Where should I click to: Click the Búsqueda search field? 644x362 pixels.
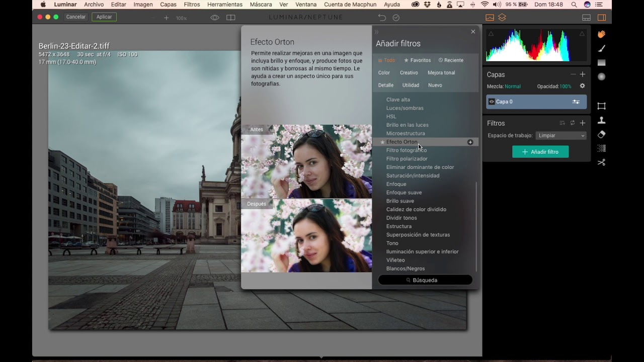click(425, 280)
